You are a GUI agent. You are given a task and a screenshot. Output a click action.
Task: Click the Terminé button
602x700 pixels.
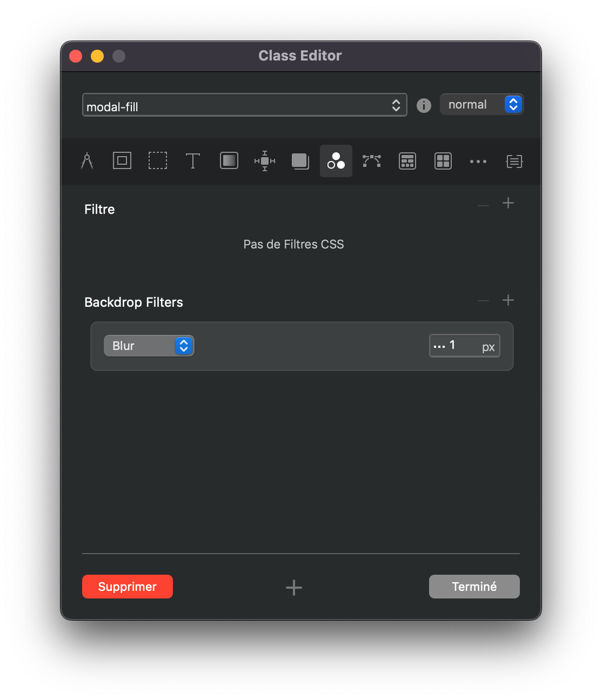(x=474, y=587)
